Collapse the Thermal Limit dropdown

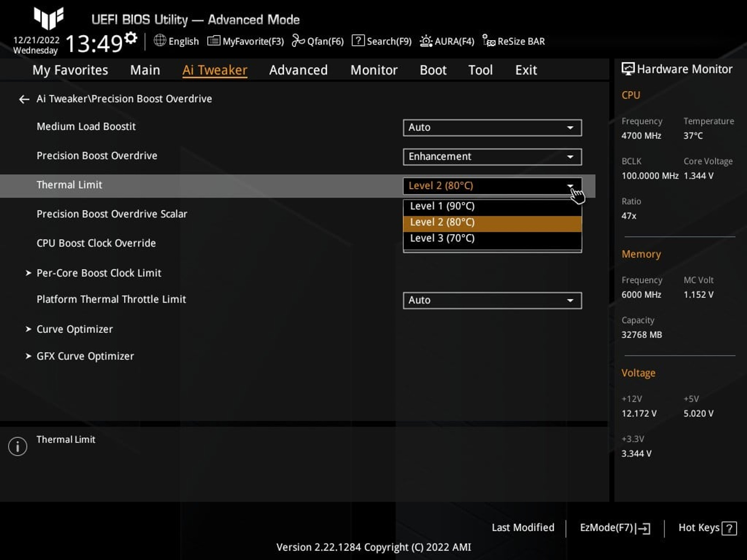click(x=492, y=186)
